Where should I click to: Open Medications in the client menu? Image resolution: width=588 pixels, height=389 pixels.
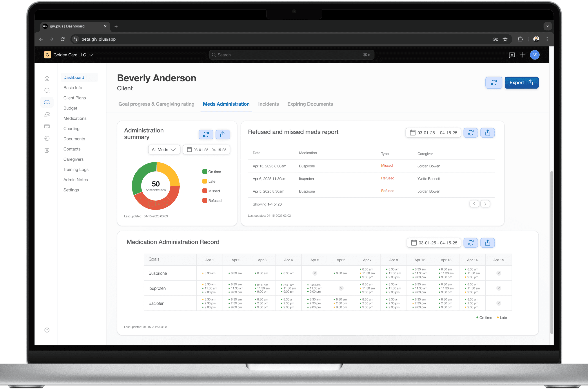[x=75, y=118]
